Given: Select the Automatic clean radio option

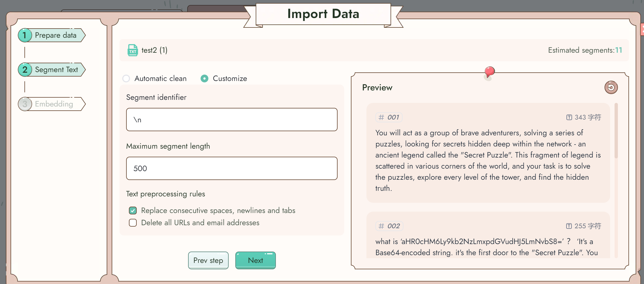Looking at the screenshot, I should click(126, 78).
